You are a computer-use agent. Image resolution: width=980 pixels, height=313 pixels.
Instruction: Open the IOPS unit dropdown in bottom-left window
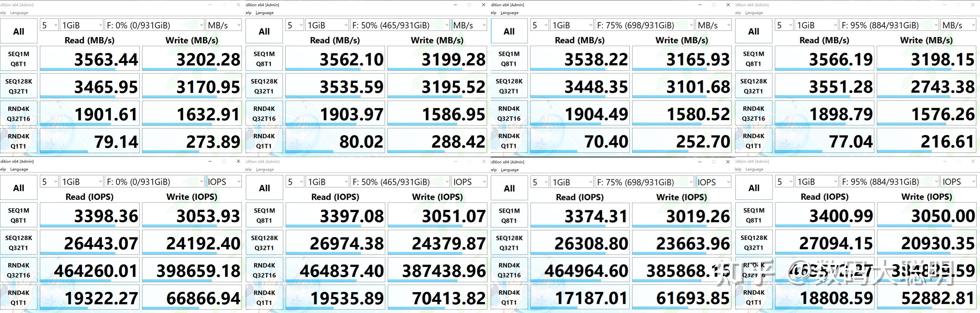[223, 182]
